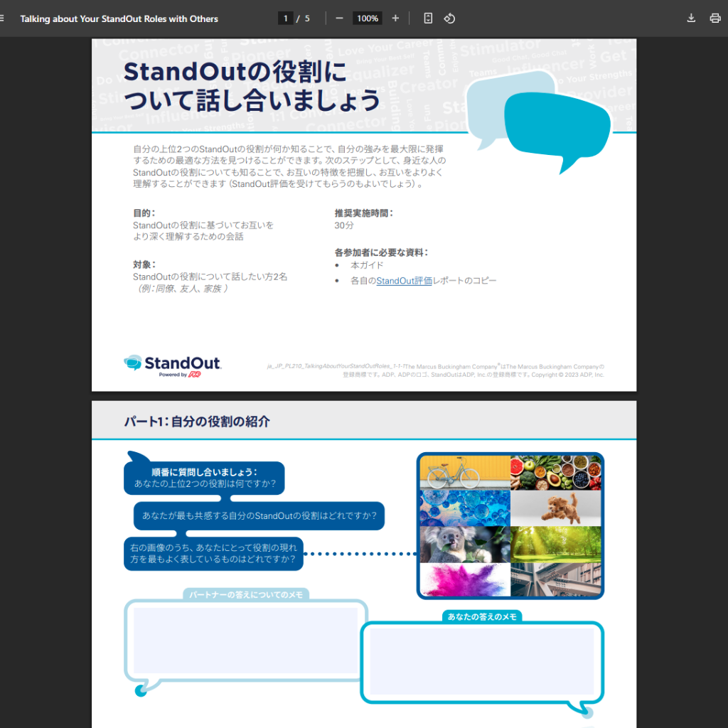Select the pink powder explosion image
728x728 pixels.
[x=465, y=579]
